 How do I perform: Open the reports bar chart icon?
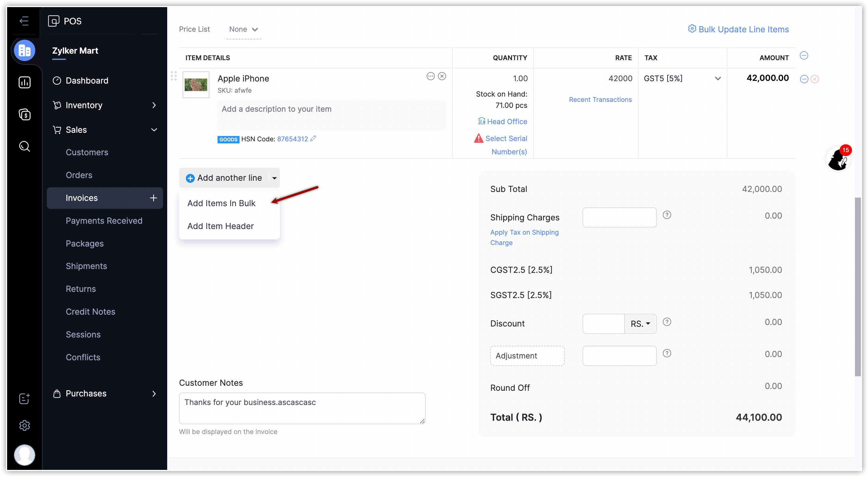coord(25,82)
